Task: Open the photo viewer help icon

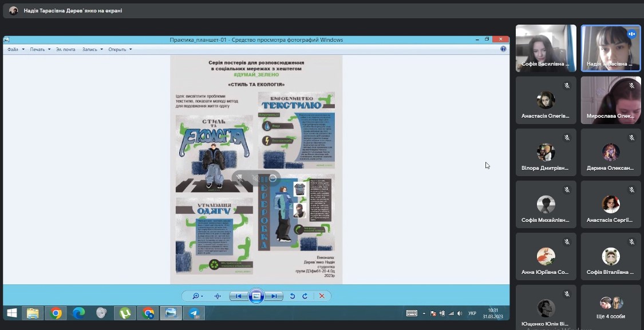Action: [503, 49]
